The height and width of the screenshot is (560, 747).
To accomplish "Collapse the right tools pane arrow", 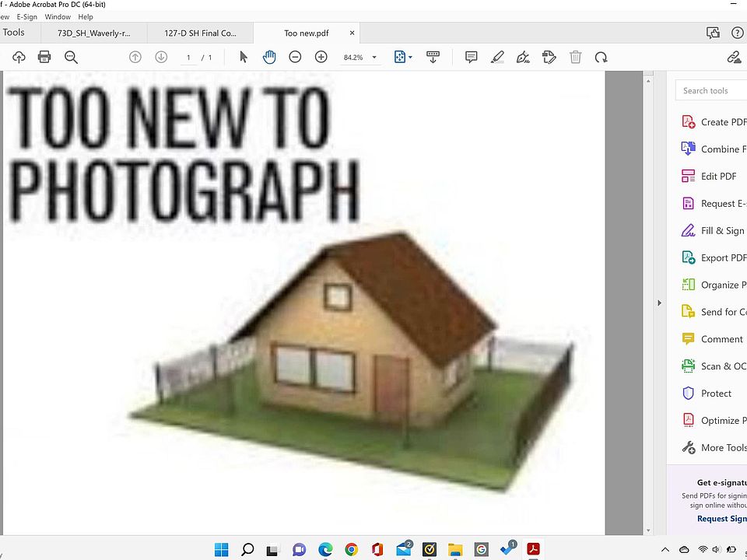I will point(659,303).
